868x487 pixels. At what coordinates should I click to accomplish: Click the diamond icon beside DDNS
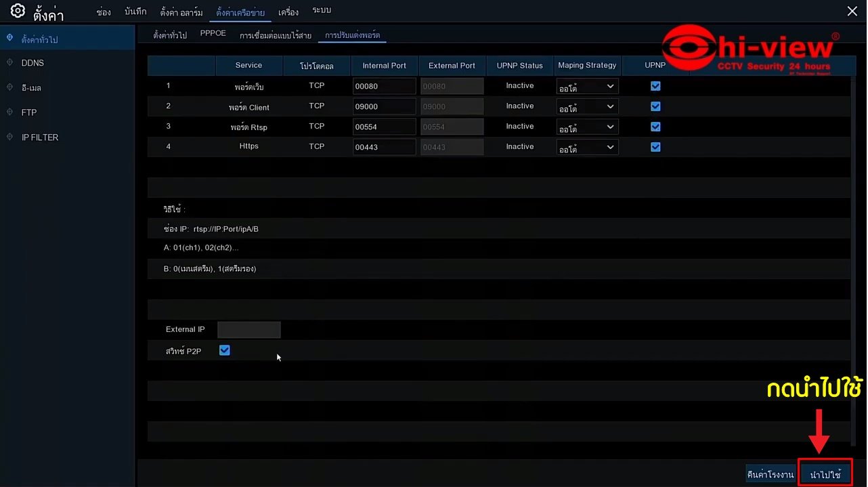[9, 62]
